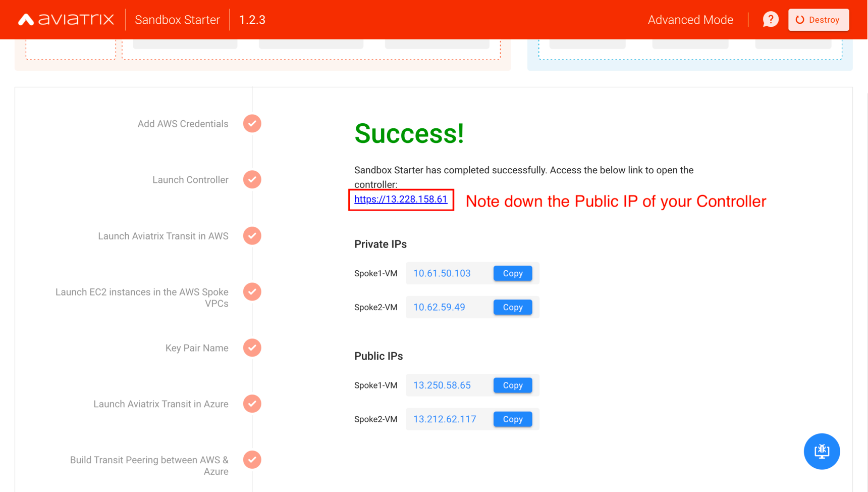Click the Aviatrix logo
The image size is (868, 492).
66,20
